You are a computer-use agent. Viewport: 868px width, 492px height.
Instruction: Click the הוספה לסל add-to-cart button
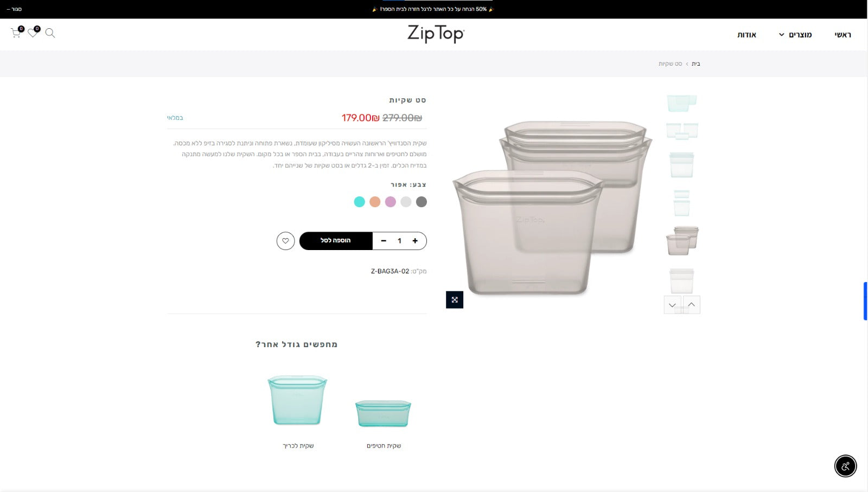(336, 241)
